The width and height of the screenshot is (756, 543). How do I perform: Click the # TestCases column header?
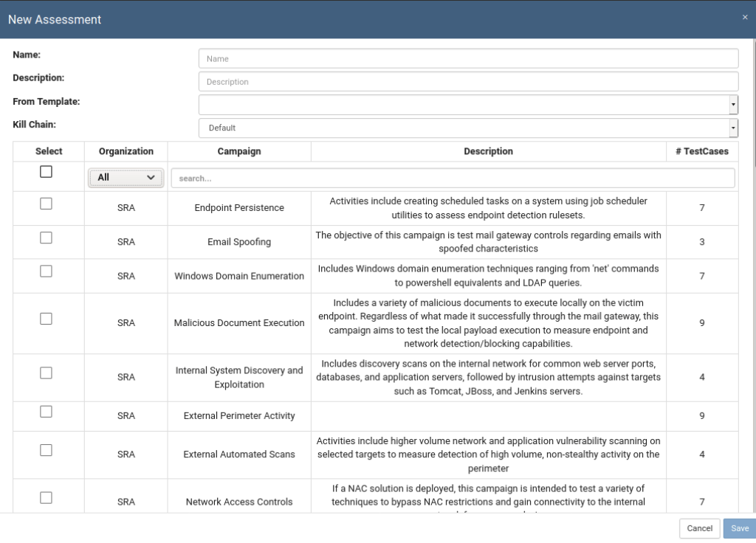coord(701,151)
